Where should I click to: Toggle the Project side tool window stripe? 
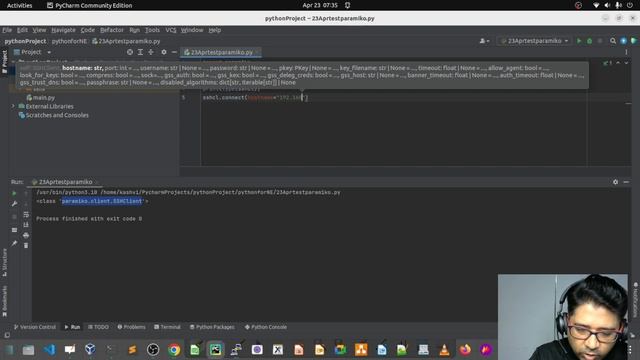(4, 61)
